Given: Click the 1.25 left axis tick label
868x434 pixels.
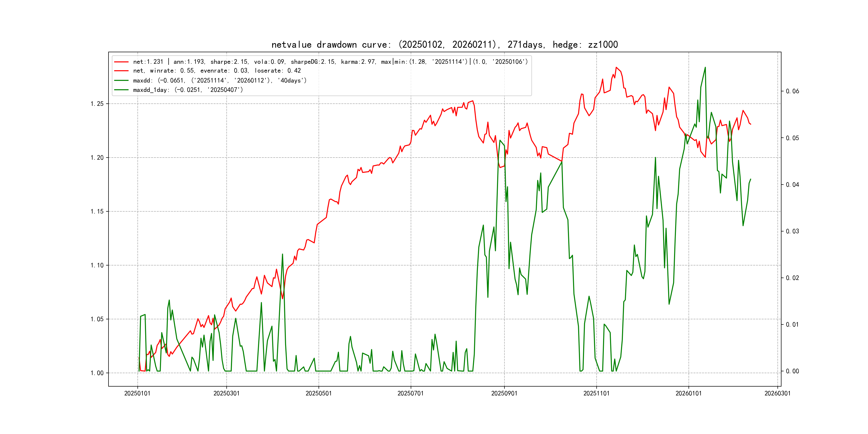Looking at the screenshot, I should coord(97,104).
